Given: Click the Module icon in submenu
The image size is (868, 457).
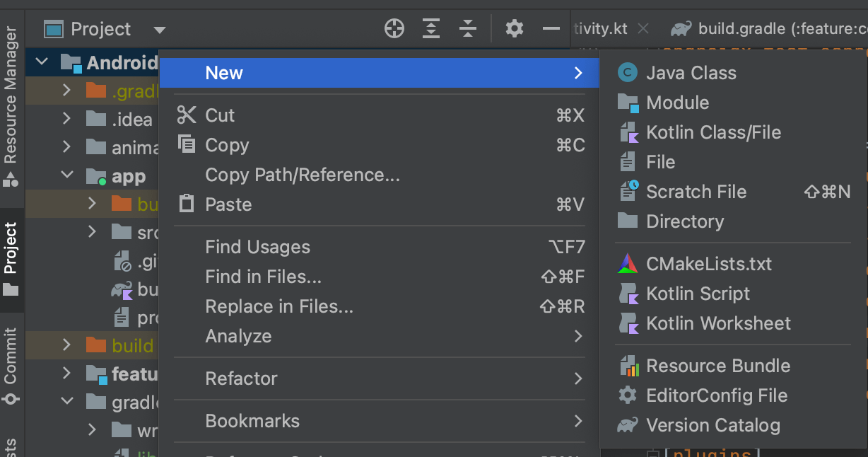Looking at the screenshot, I should click(x=628, y=103).
